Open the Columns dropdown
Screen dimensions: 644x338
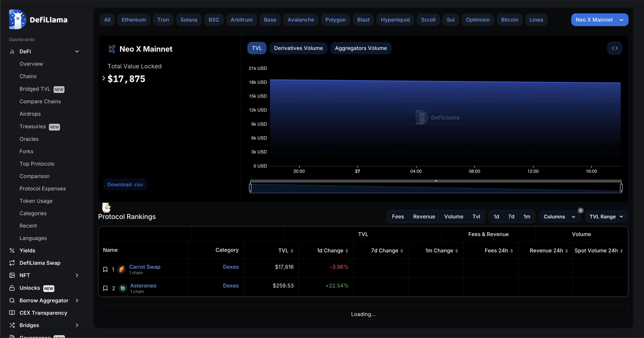559,217
